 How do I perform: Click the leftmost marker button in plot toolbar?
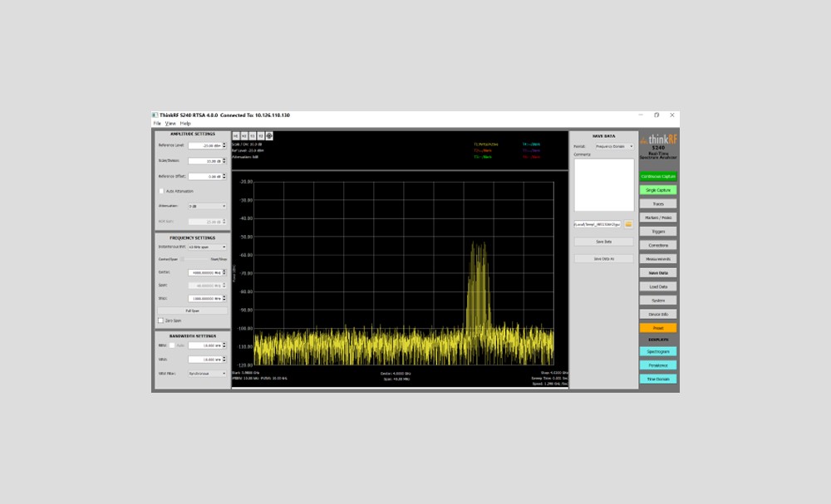(x=236, y=135)
